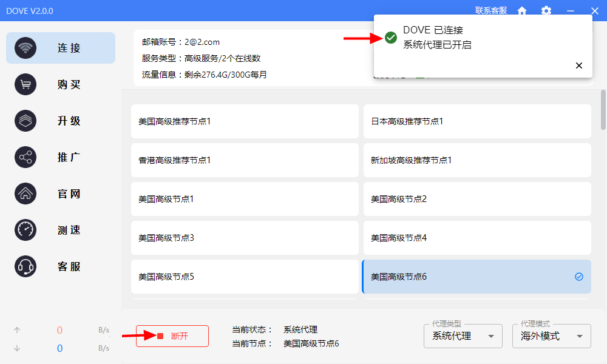Click the node list vertical scrollbar
The image size is (607, 364).
tap(603, 109)
